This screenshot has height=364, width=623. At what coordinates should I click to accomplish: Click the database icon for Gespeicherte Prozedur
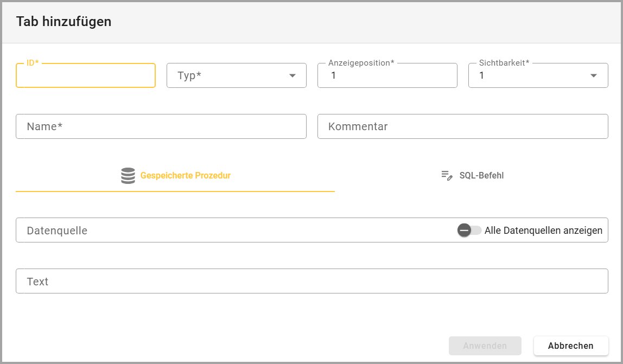click(x=128, y=176)
